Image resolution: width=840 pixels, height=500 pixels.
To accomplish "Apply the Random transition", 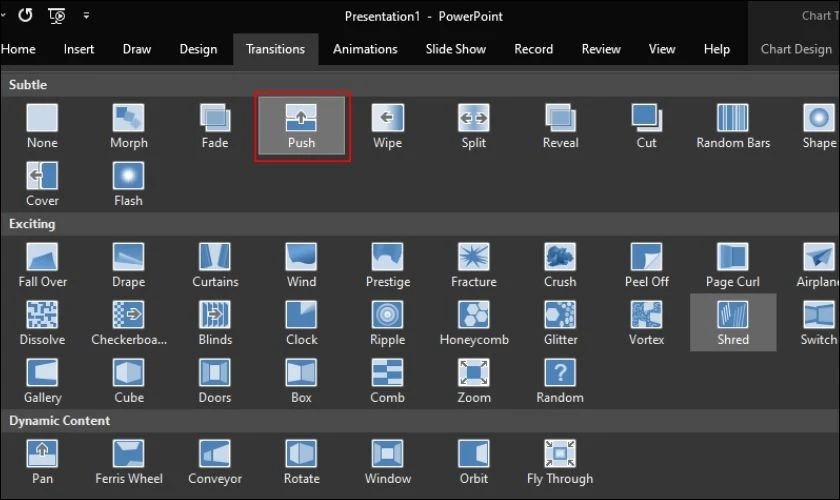I will (x=560, y=380).
